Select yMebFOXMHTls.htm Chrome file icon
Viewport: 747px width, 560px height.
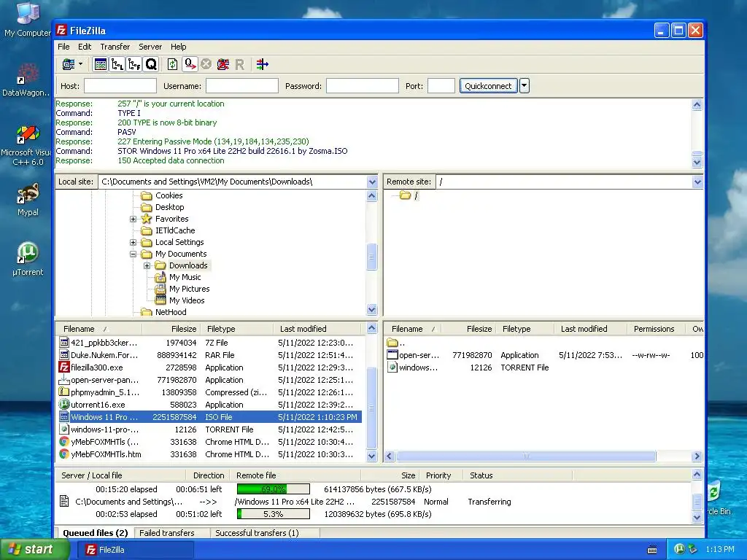(64, 454)
